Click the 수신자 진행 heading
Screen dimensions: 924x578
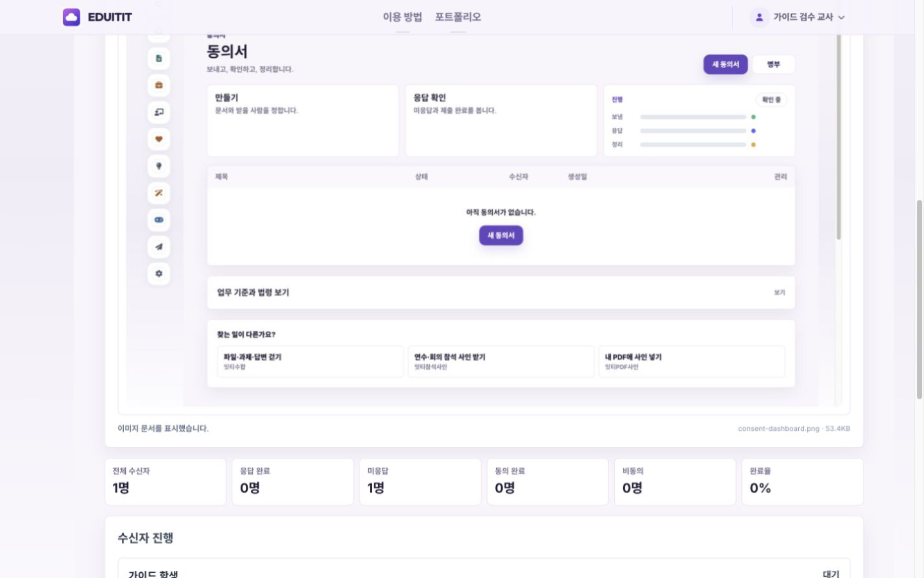(146, 538)
